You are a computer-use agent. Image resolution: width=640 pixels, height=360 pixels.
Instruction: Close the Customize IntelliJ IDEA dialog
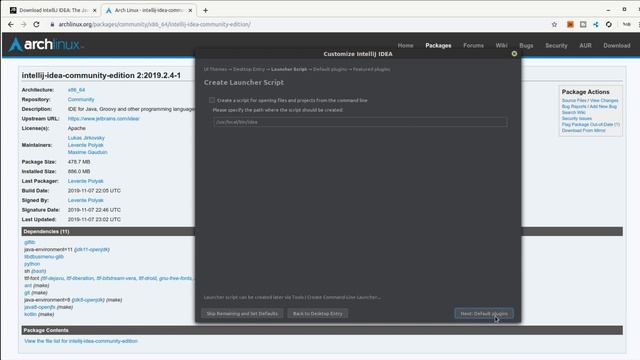pos(514,53)
